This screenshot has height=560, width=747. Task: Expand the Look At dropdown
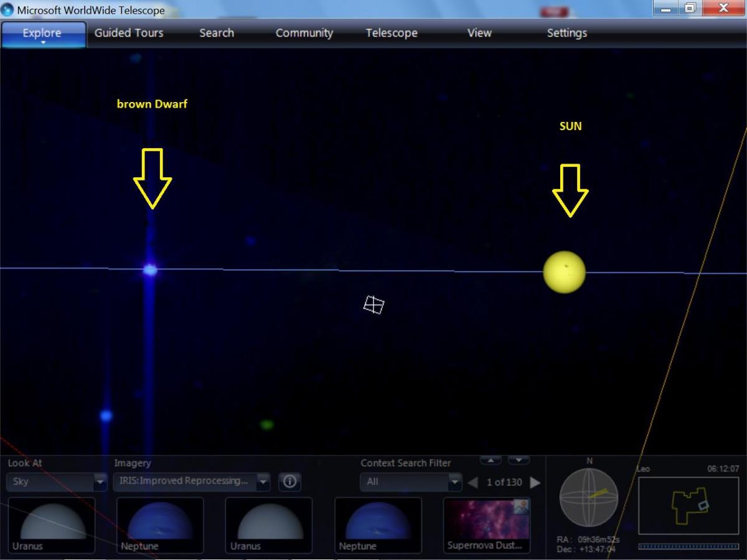click(100, 482)
